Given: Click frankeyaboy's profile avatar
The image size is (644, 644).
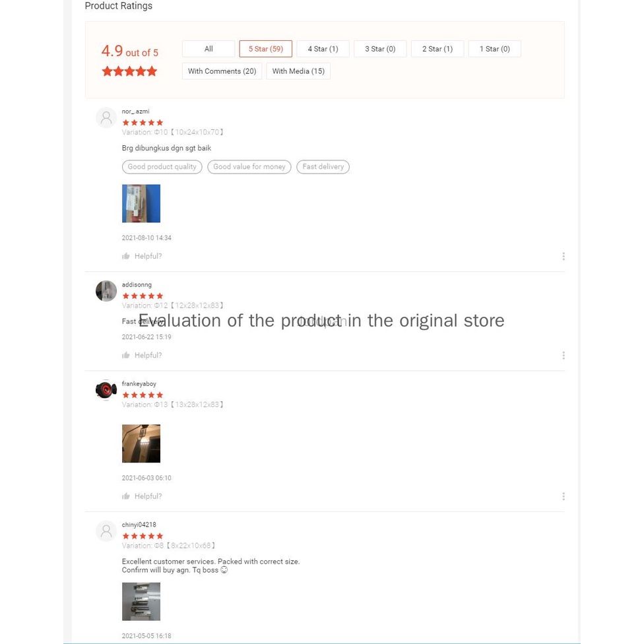Looking at the screenshot, I should pos(106,390).
